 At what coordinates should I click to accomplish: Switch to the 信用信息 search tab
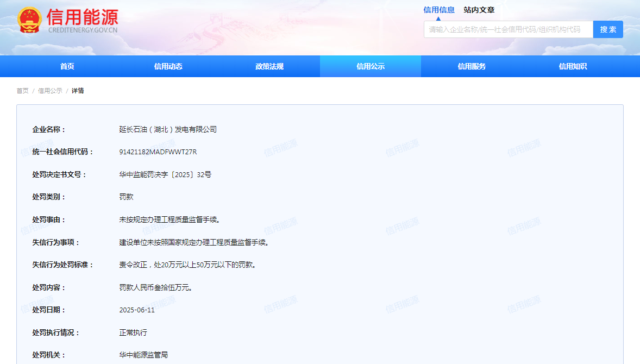(x=439, y=10)
